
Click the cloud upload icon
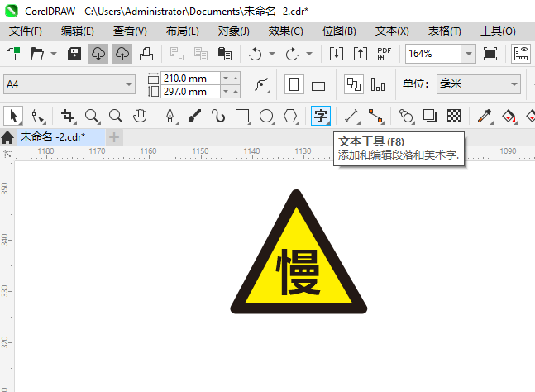click(122, 54)
